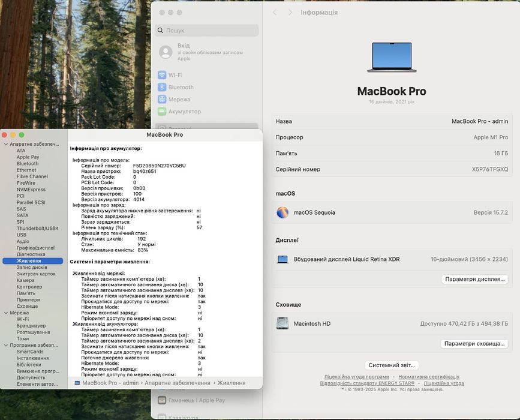Select Пам'ять in System Information sidebar

(26, 293)
